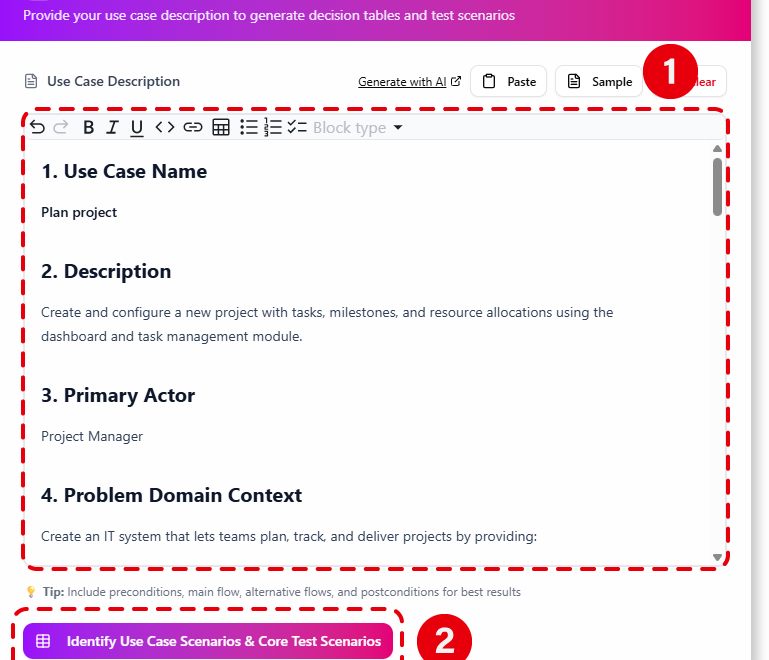Viewport: 769px width, 660px height.
Task: Place cursor in the 'Plan project' text
Action: click(x=79, y=213)
